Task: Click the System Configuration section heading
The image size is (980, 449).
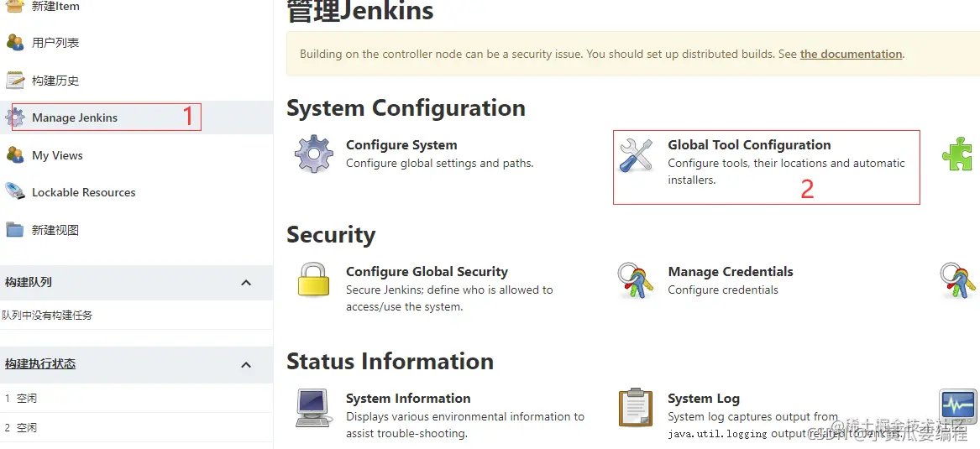Action: (406, 108)
